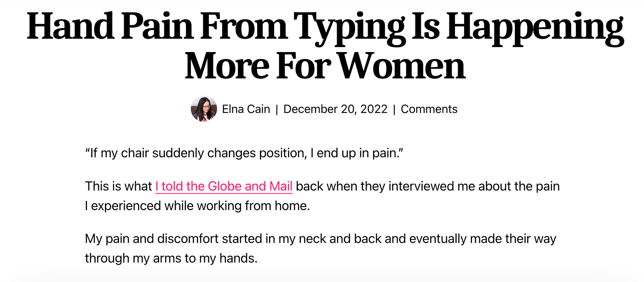The image size is (644, 282).
Task: Jump to the Comments link in byline
Action: (x=429, y=109)
